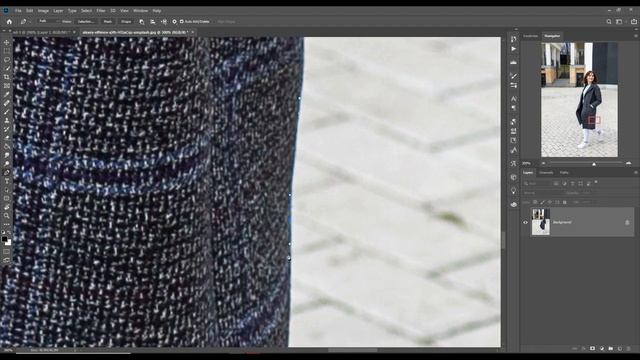The image size is (640, 360).
Task: Toggle Quick Mask mode
Action: click(x=7, y=251)
